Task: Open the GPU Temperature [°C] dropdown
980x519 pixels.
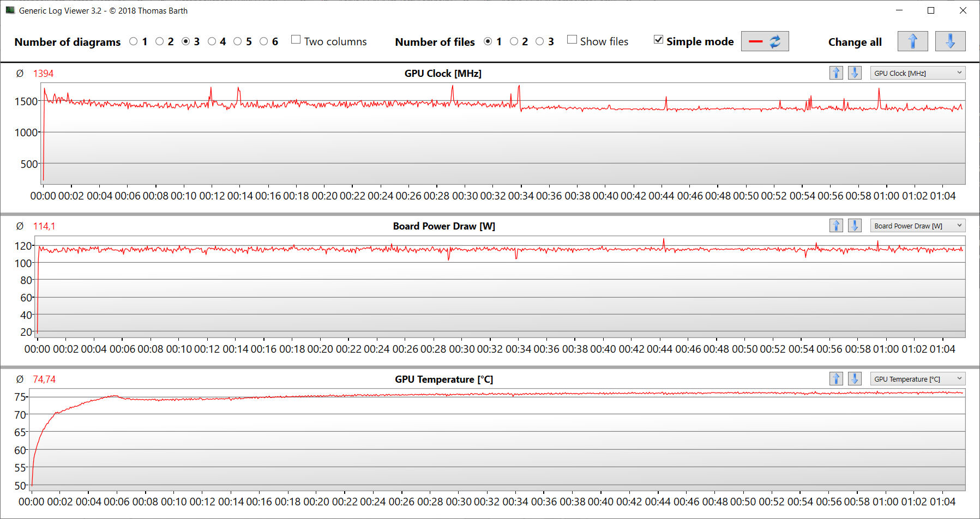Action: [917, 379]
